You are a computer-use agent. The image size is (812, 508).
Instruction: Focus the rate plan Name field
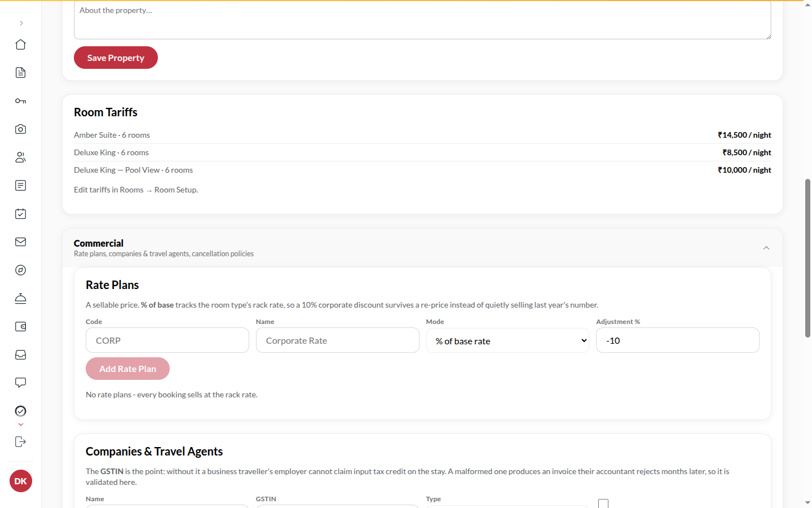[x=338, y=340]
